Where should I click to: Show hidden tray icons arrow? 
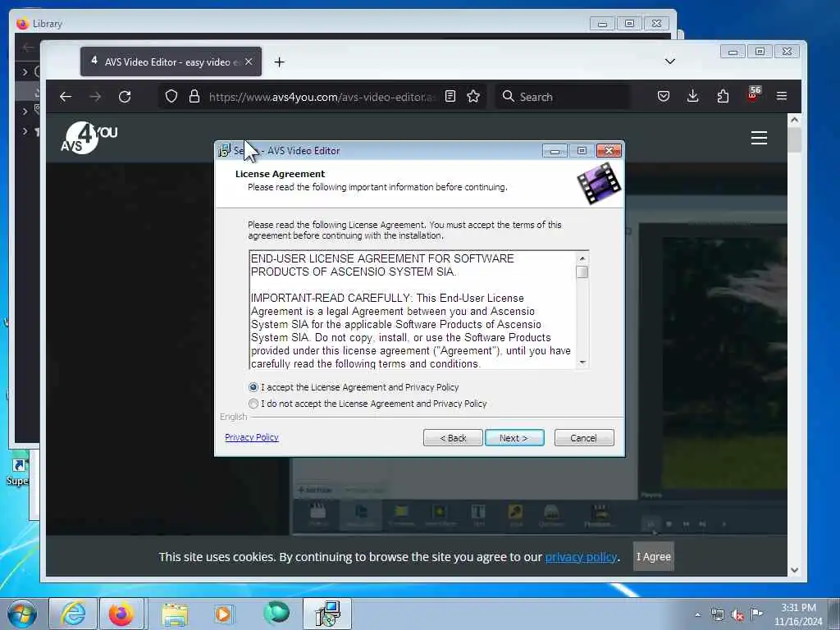click(x=697, y=615)
